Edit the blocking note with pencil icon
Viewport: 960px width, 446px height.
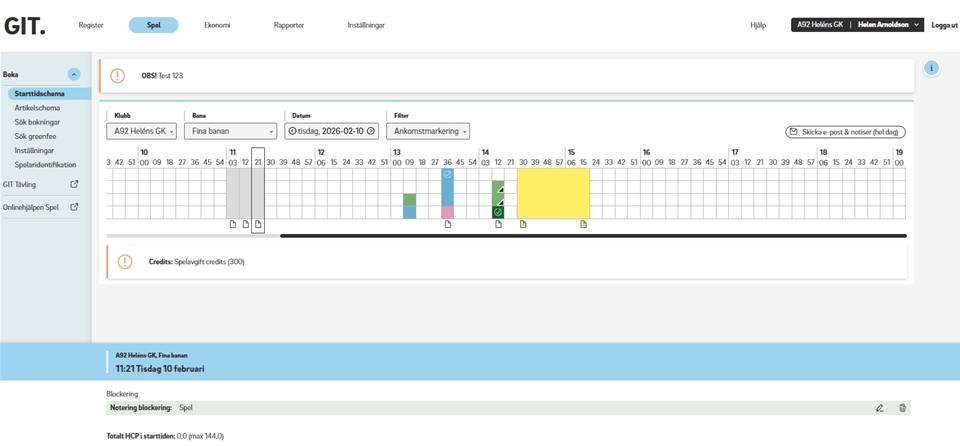[880, 408]
